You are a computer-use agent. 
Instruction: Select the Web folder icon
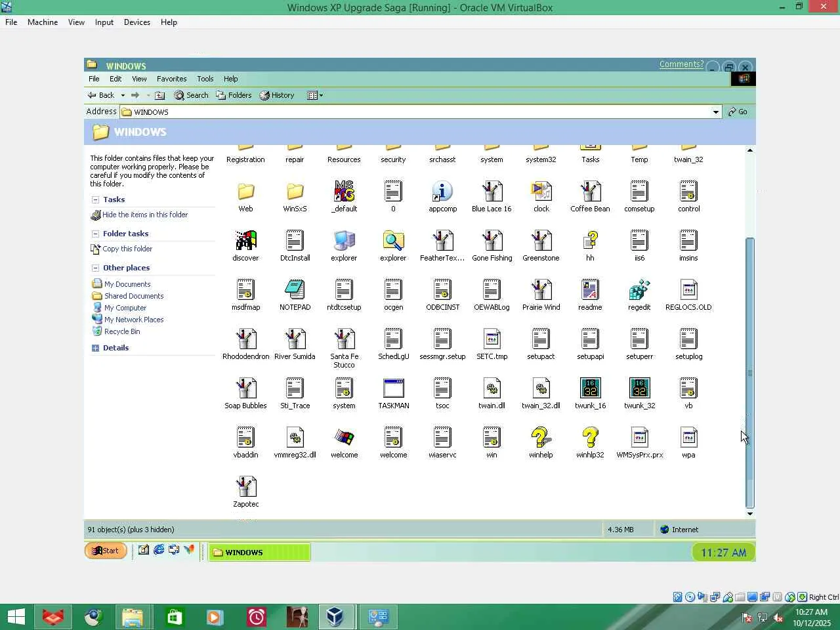pyautogui.click(x=245, y=191)
